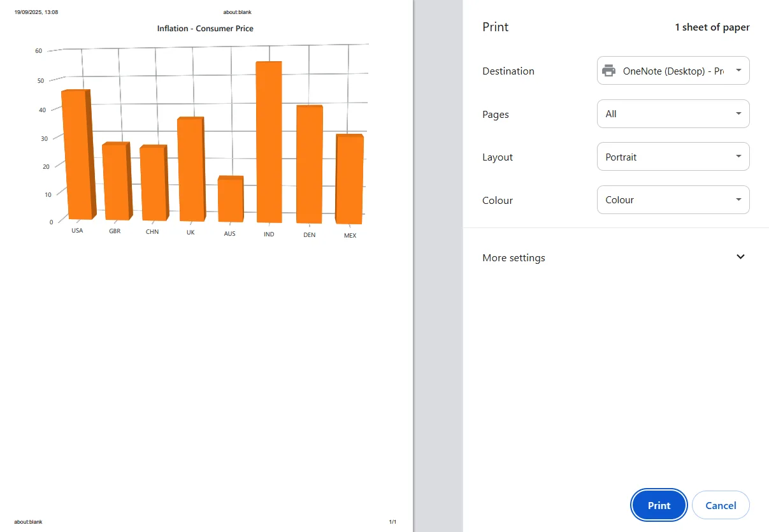This screenshot has height=532, width=769.
Task: Click the 0 y-axis label
Action: [52, 222]
